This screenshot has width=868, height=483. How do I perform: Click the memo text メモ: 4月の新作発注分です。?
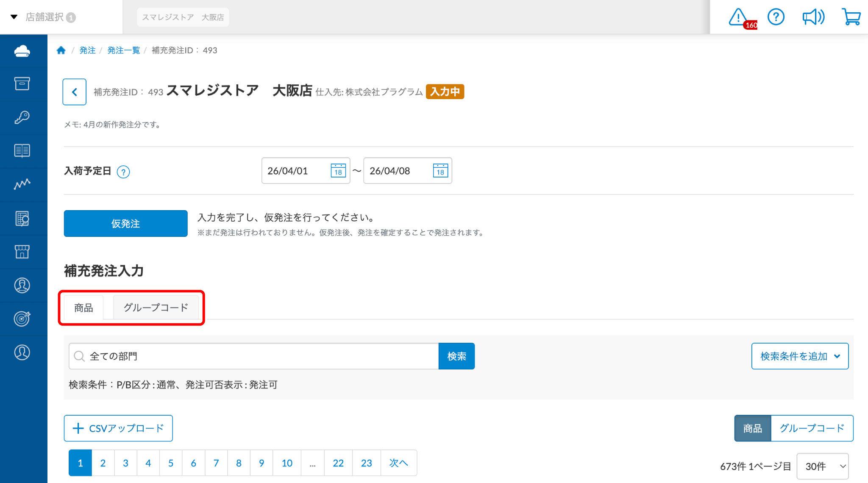tap(112, 125)
